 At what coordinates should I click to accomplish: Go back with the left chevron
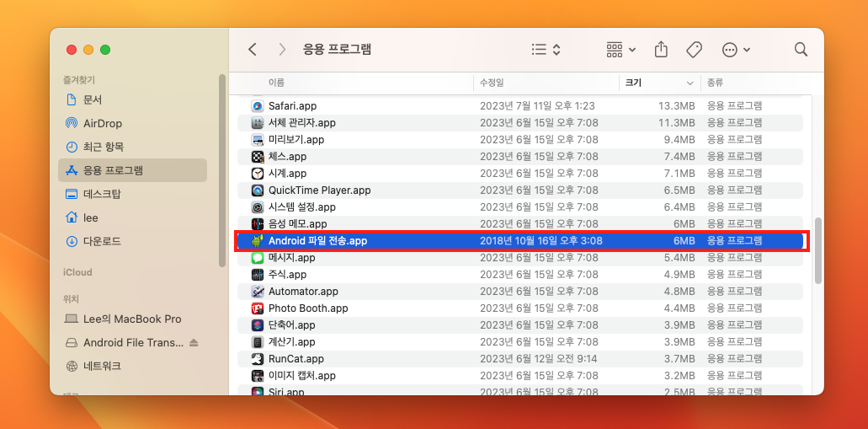253,50
